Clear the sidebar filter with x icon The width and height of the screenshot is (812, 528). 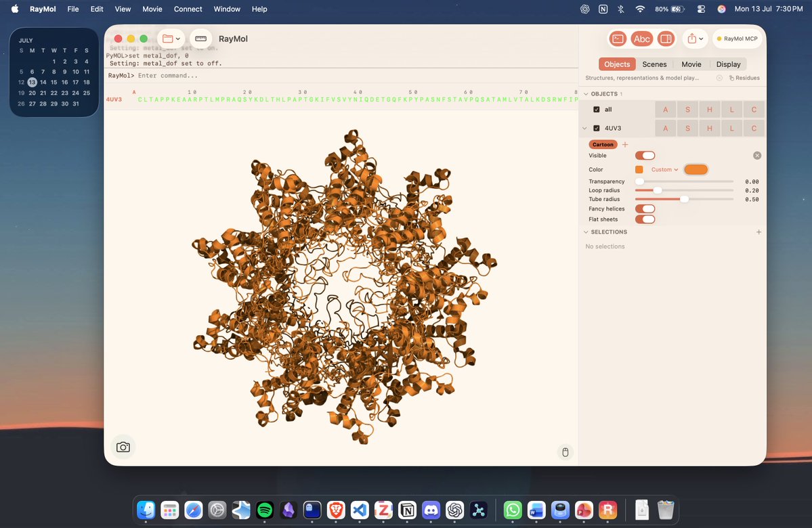[719, 78]
